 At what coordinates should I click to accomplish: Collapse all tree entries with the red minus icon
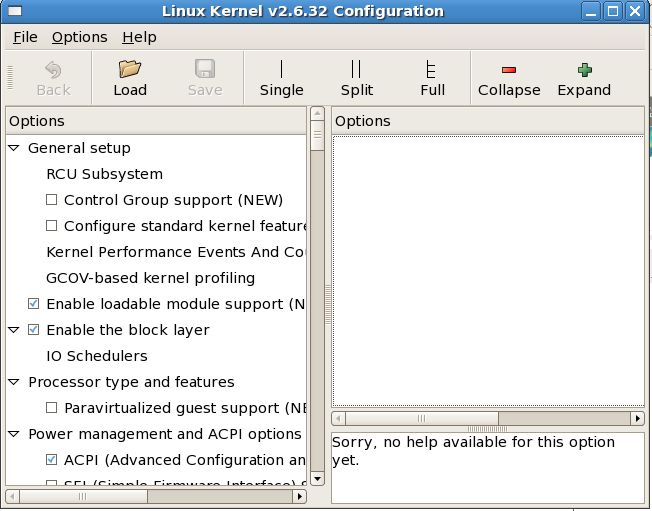coord(509,70)
